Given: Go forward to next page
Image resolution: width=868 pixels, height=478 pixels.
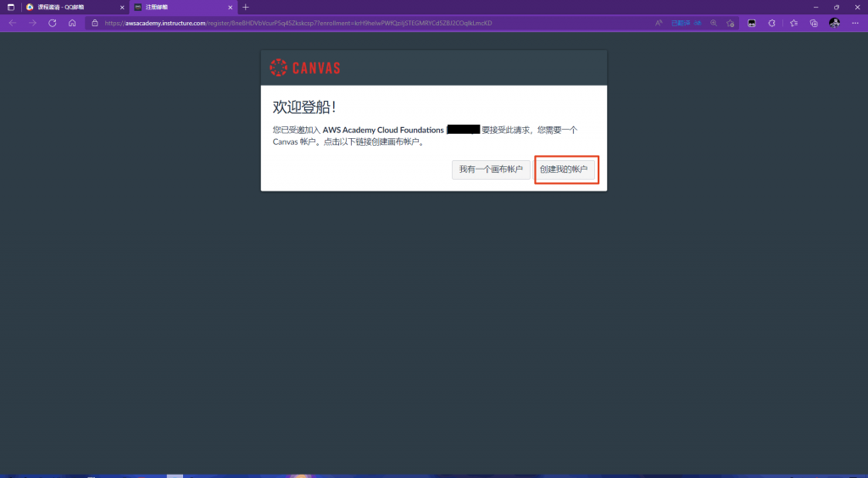Looking at the screenshot, I should pyautogui.click(x=33, y=23).
